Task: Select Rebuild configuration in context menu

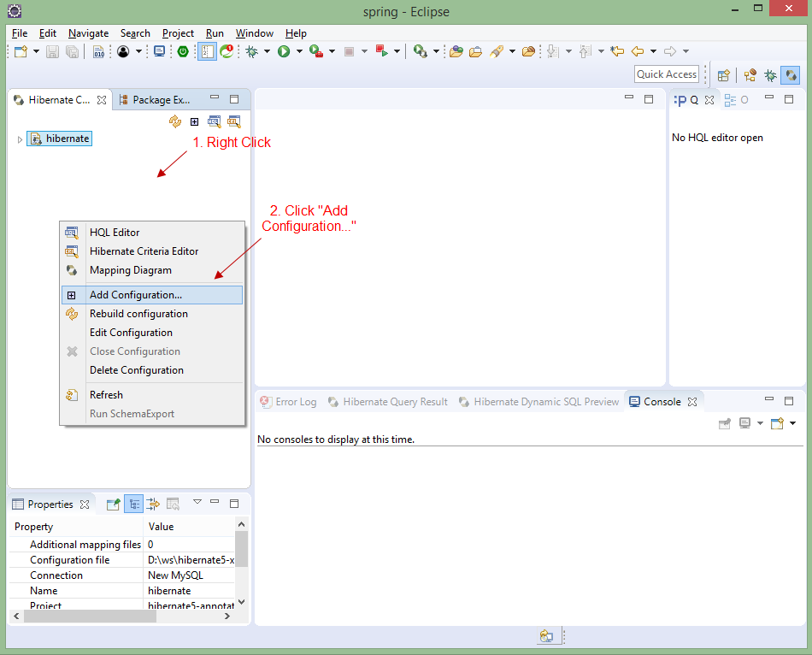Action: point(152,314)
